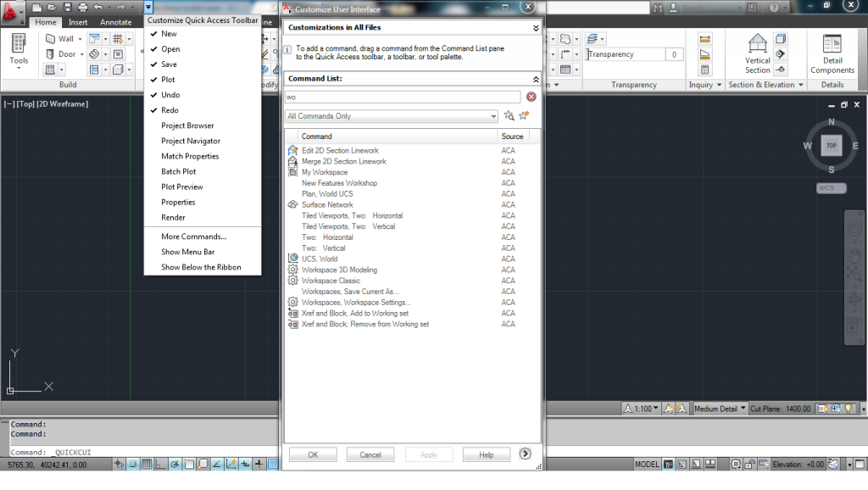The width and height of the screenshot is (868, 490).
Task: Click the light bulb isolate objects icon
Action: tap(849, 409)
